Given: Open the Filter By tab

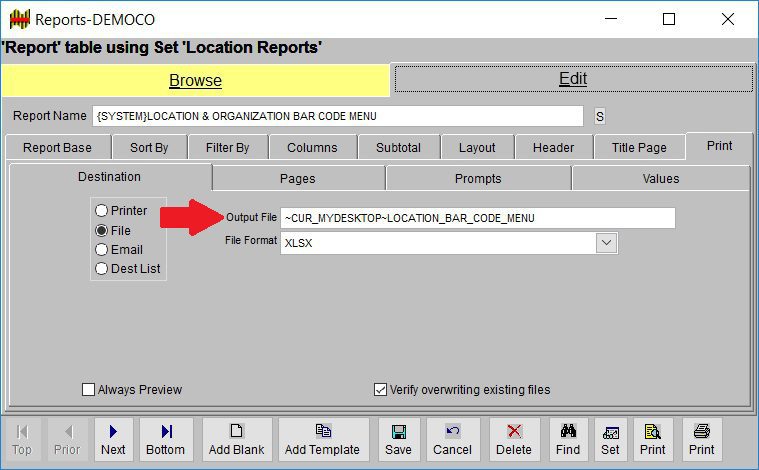Looking at the screenshot, I should pyautogui.click(x=228, y=148).
